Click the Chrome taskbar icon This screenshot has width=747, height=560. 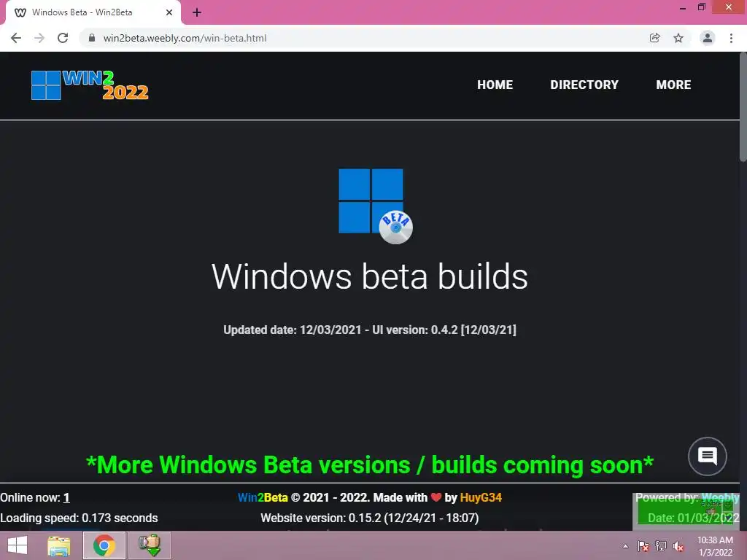[104, 545]
